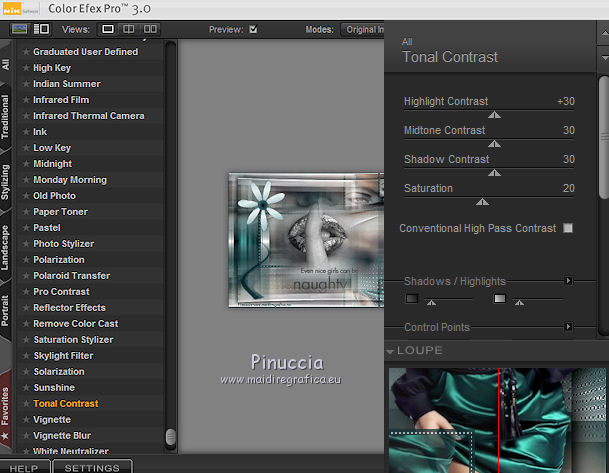Open the Modes dropdown
Viewport: 609px width, 473px height.
point(362,30)
